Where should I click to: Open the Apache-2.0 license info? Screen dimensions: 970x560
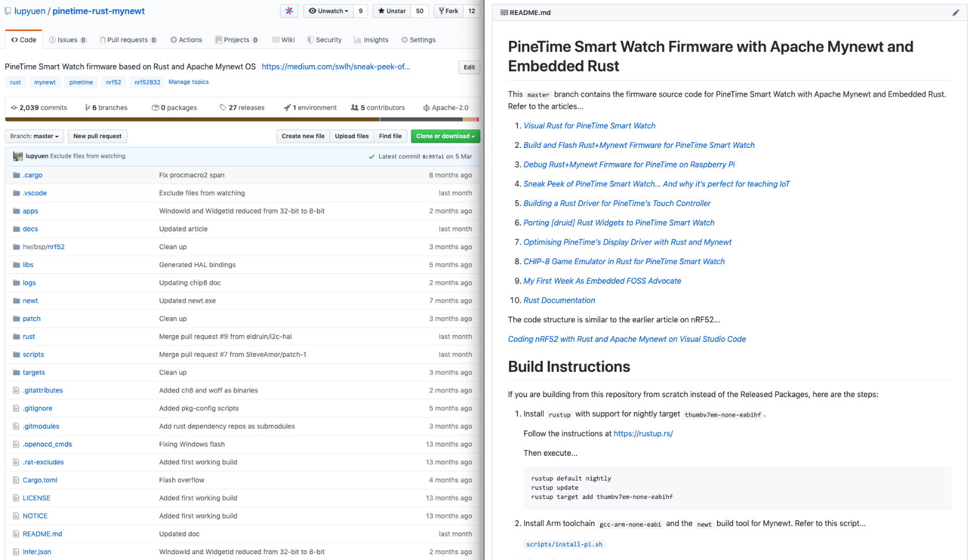click(x=446, y=108)
